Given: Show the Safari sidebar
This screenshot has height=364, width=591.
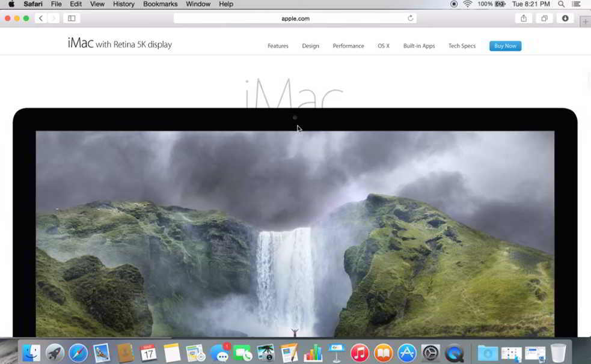Looking at the screenshot, I should [72, 18].
